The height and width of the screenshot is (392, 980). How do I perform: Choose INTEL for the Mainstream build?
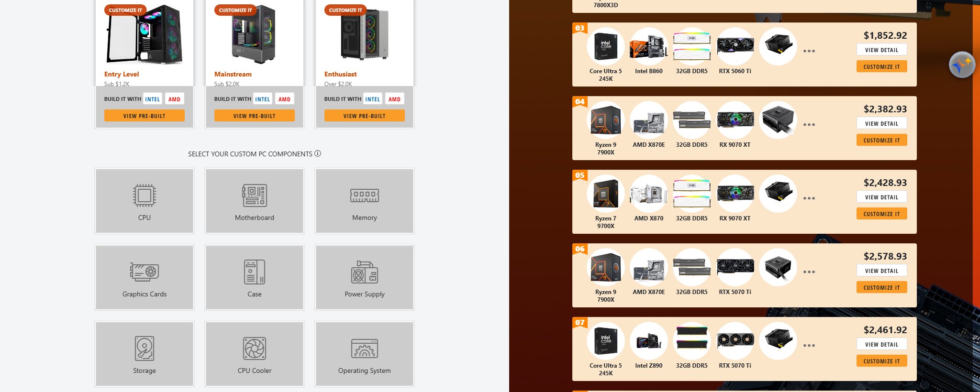pos(263,99)
